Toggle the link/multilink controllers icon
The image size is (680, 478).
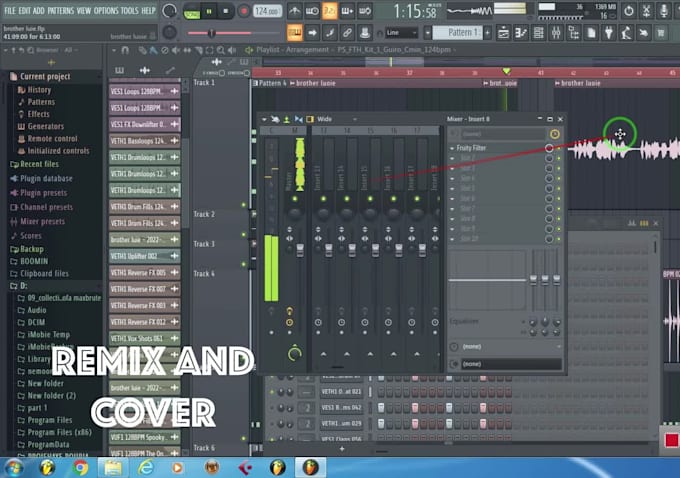(347, 33)
